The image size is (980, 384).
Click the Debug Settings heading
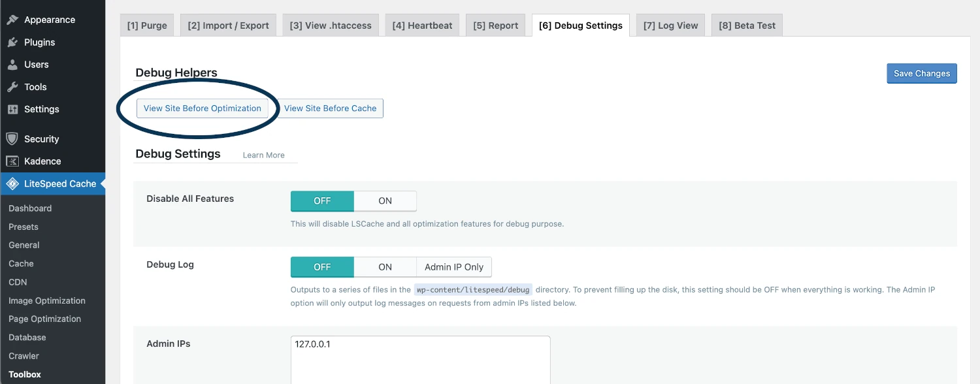178,154
